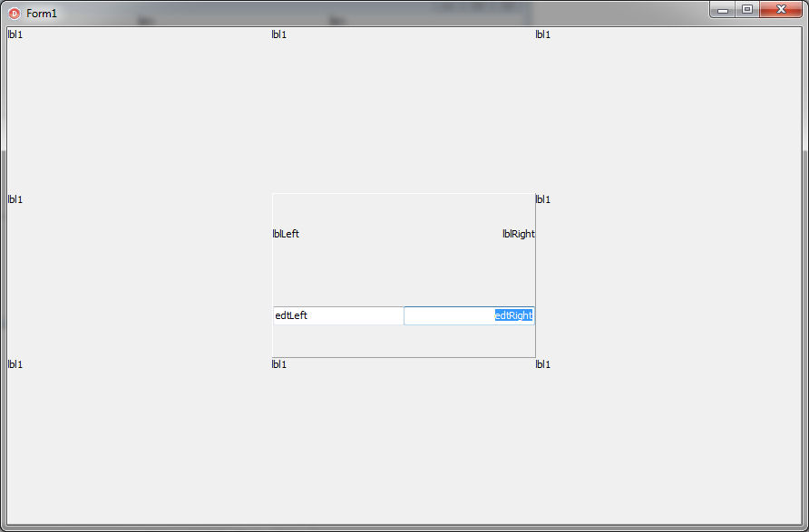Click empty panel space between lblLeft and lblRight
The width and height of the screenshot is (809, 532).
[x=399, y=234]
